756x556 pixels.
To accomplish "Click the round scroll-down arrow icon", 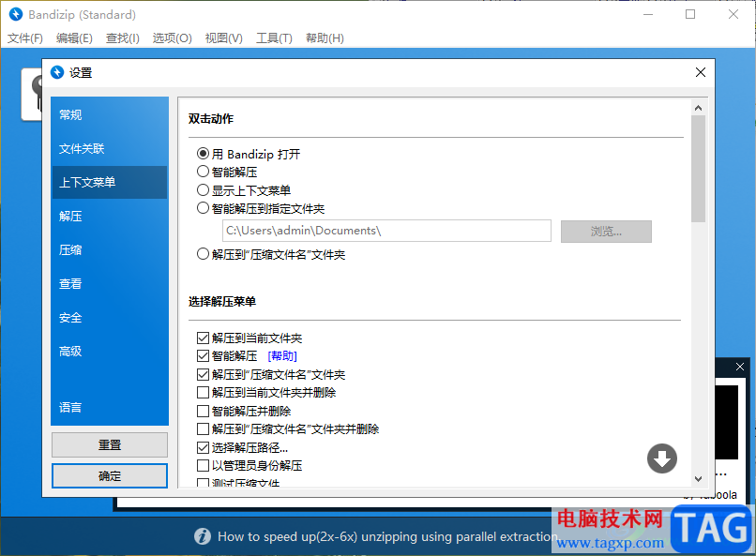I will click(661, 458).
